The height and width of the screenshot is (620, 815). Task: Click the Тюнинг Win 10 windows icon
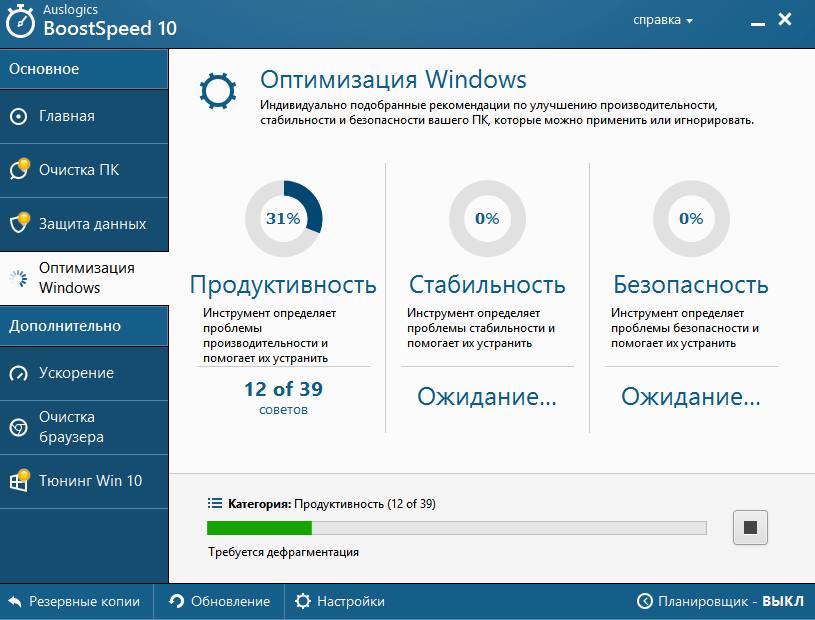coord(20,480)
